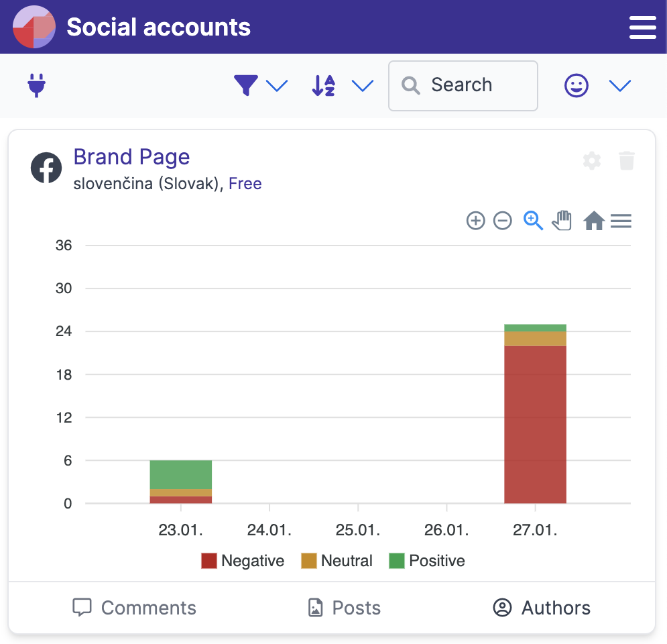This screenshot has width=667, height=644.
Task: Click the smiley sentiment icon
Action: (x=577, y=86)
